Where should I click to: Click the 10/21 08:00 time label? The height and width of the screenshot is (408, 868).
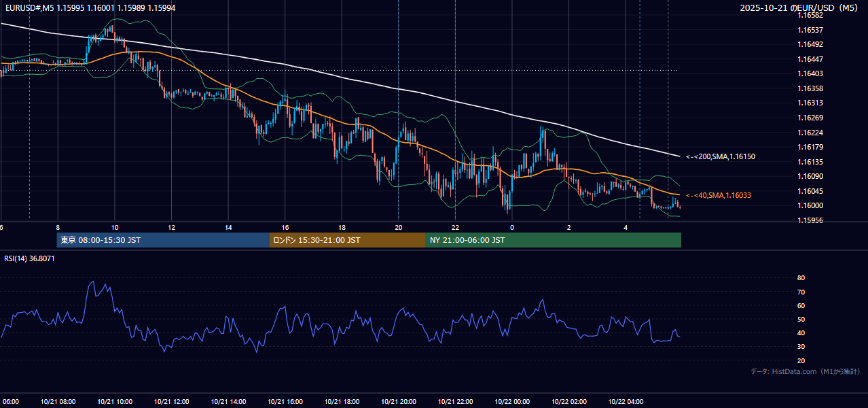click(58, 402)
